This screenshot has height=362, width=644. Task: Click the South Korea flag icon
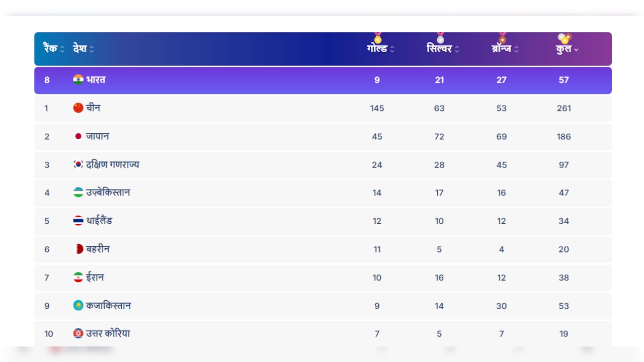pos(78,164)
